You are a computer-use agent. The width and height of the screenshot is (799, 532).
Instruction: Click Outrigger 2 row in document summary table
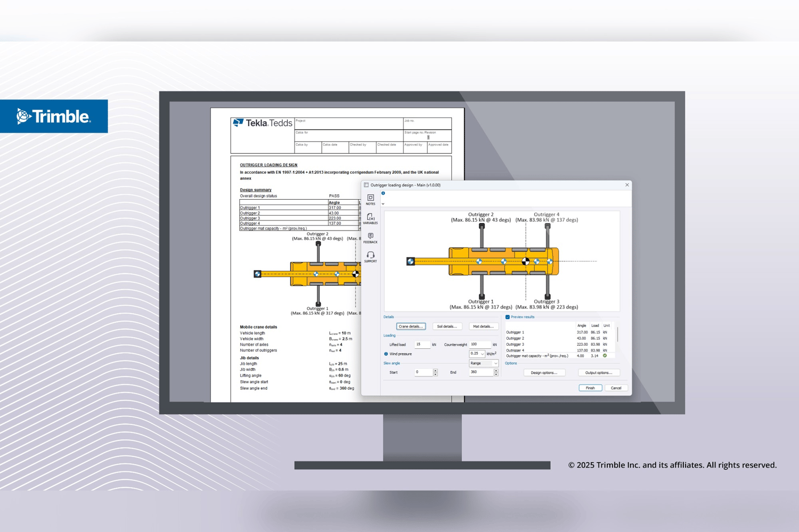300,213
